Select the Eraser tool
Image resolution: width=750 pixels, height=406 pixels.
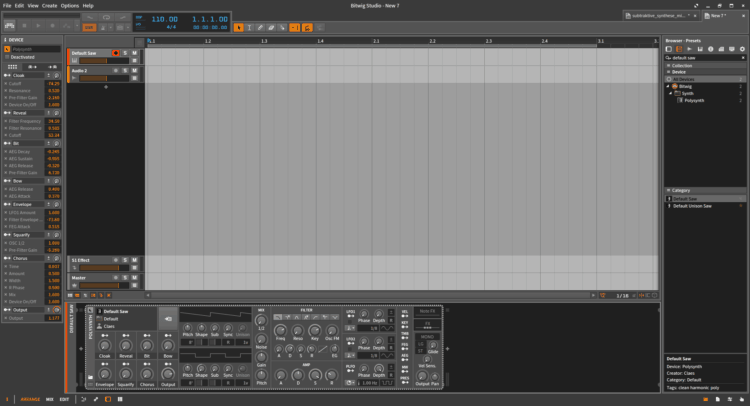[271, 28]
